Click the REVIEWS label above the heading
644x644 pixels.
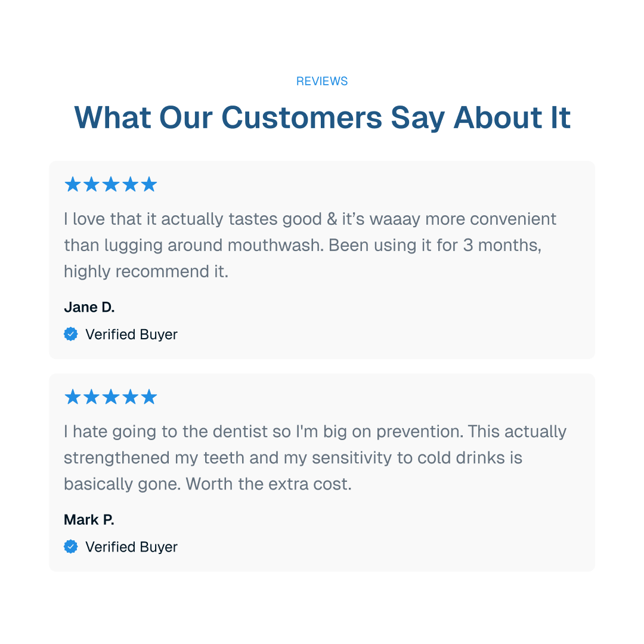click(x=322, y=81)
